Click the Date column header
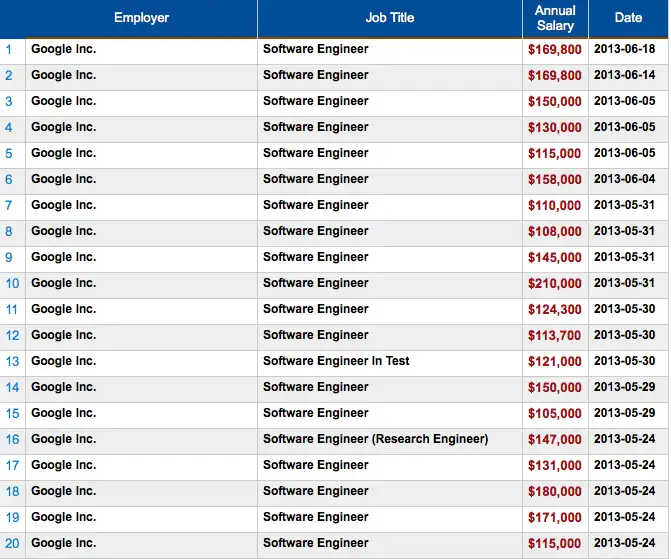 click(628, 18)
